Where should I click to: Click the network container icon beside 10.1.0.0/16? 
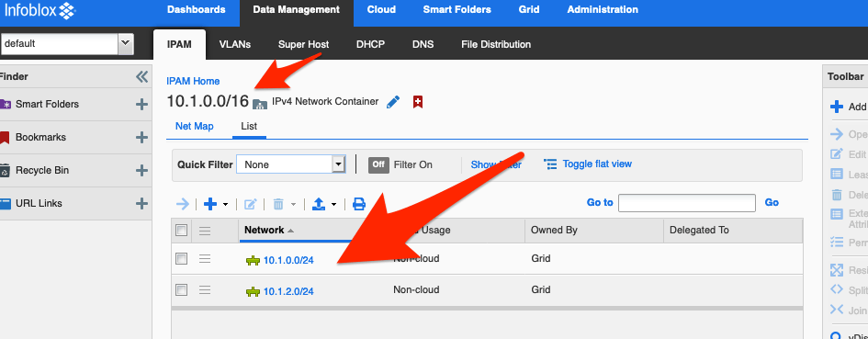(259, 103)
